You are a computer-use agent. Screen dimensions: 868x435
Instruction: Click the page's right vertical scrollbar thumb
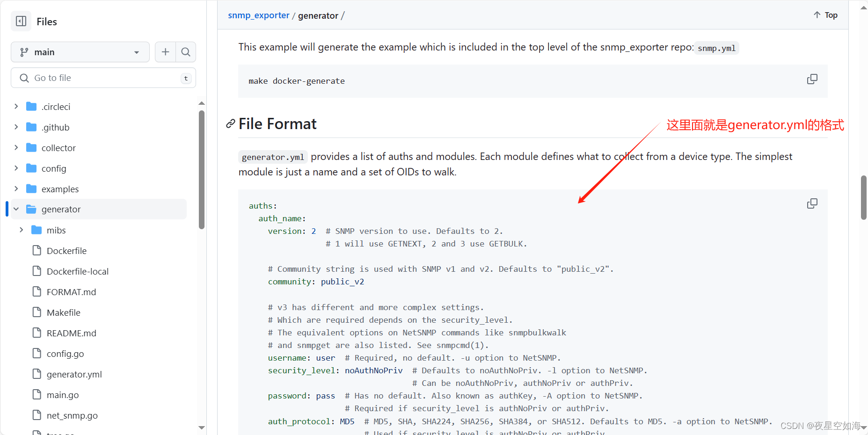tap(863, 197)
